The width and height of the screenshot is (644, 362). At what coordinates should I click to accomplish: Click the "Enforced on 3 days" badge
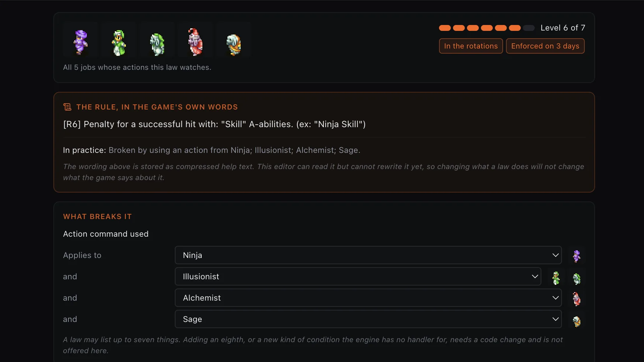pyautogui.click(x=545, y=46)
